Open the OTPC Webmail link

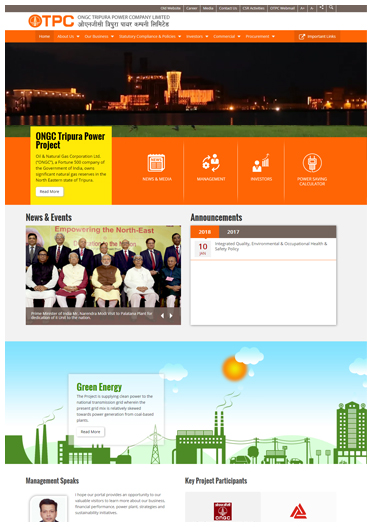(x=282, y=8)
